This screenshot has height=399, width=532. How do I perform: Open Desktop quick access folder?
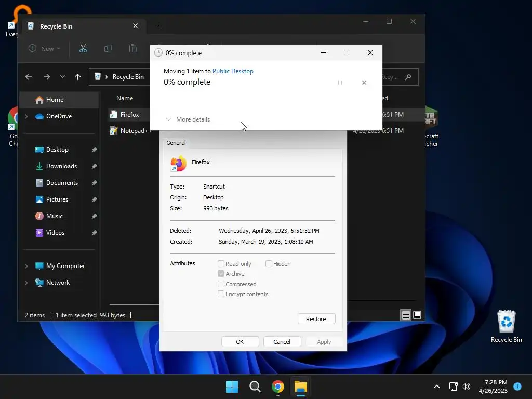51,150
